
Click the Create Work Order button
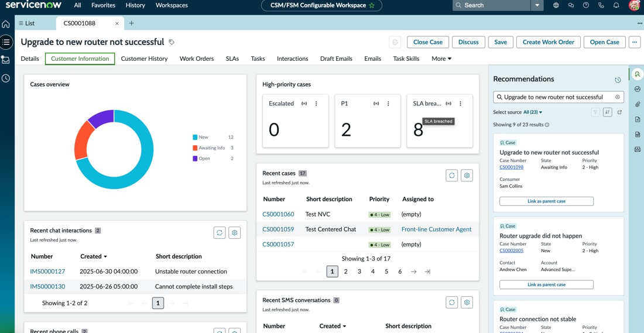(549, 42)
